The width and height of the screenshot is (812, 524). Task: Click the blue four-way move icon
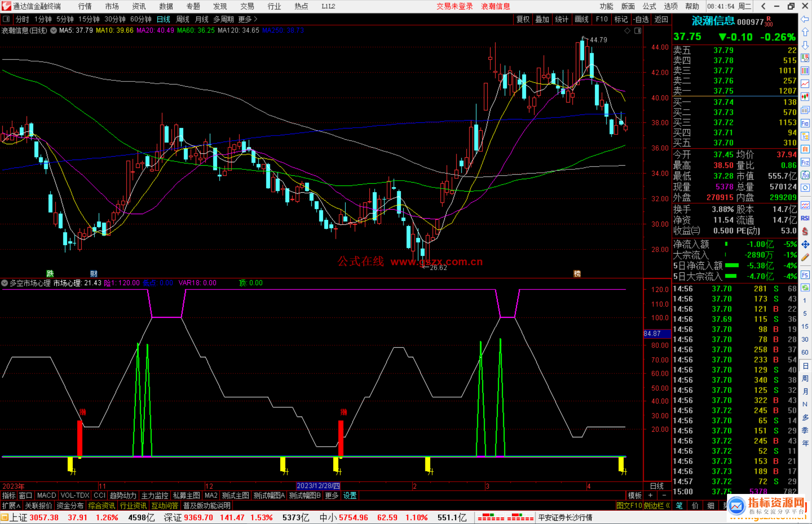tap(805, 245)
